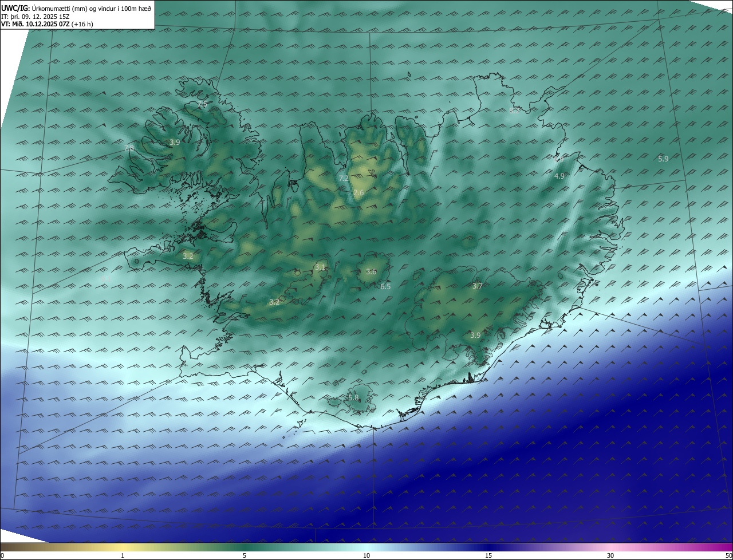The height and width of the screenshot is (560, 733).
Task: Click the 3.9 label in the Westfjords peninsula
Action: click(x=175, y=142)
